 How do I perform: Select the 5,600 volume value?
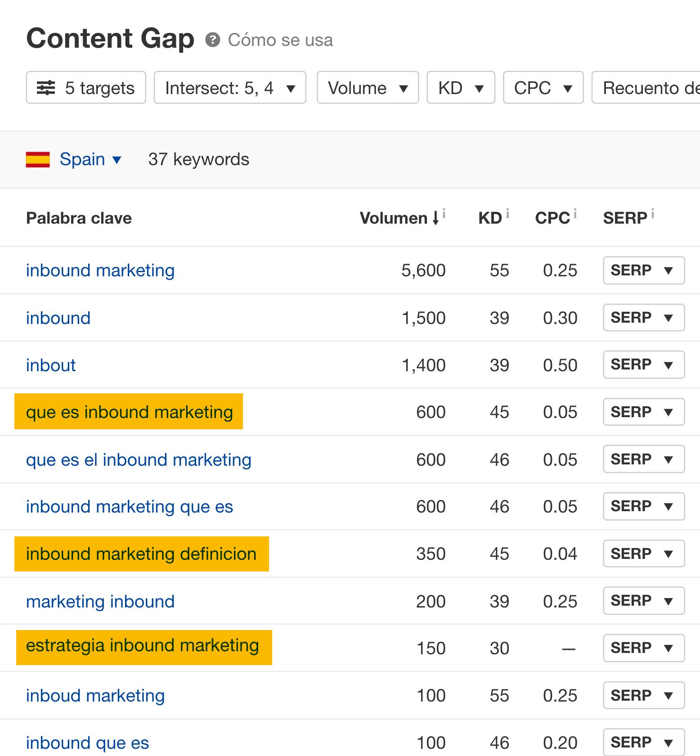tap(423, 270)
